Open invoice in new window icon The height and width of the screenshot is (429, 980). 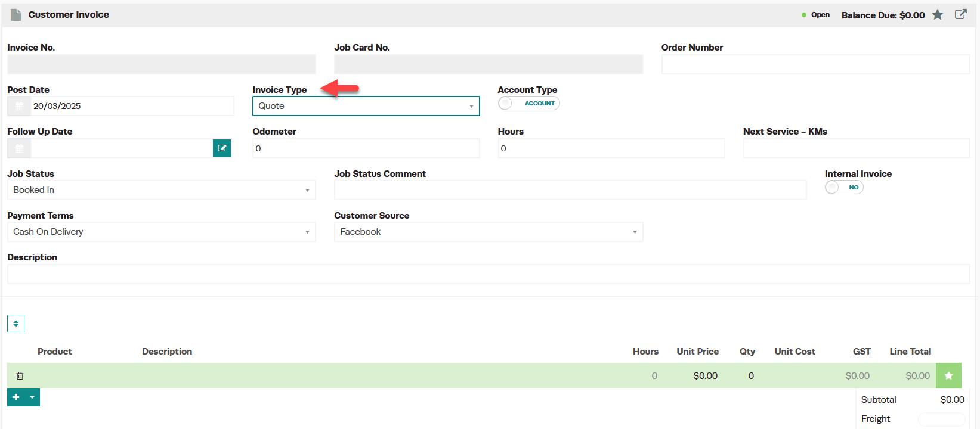960,14
